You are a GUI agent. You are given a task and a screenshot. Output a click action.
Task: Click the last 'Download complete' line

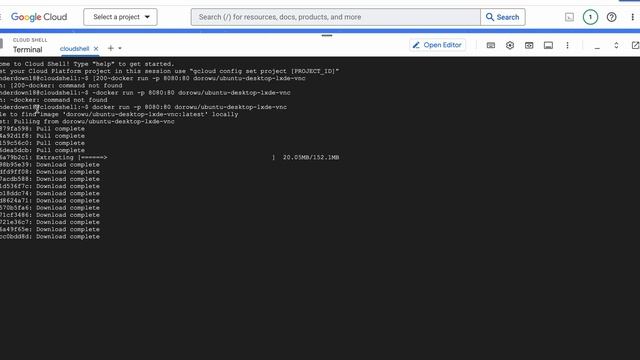50,237
